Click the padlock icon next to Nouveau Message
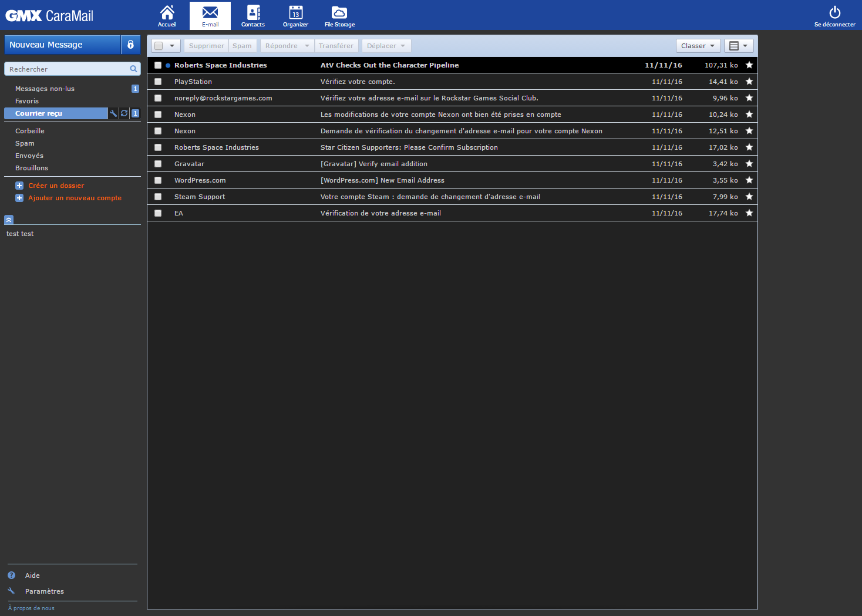Viewport: 862px width, 616px height. pos(130,45)
